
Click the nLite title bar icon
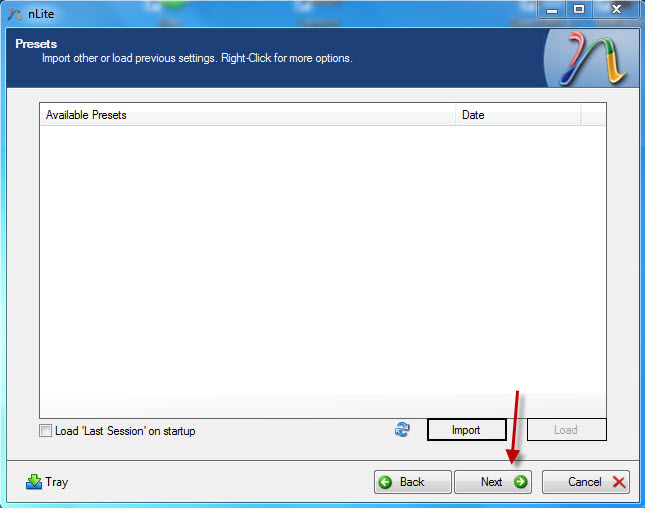click(15, 14)
